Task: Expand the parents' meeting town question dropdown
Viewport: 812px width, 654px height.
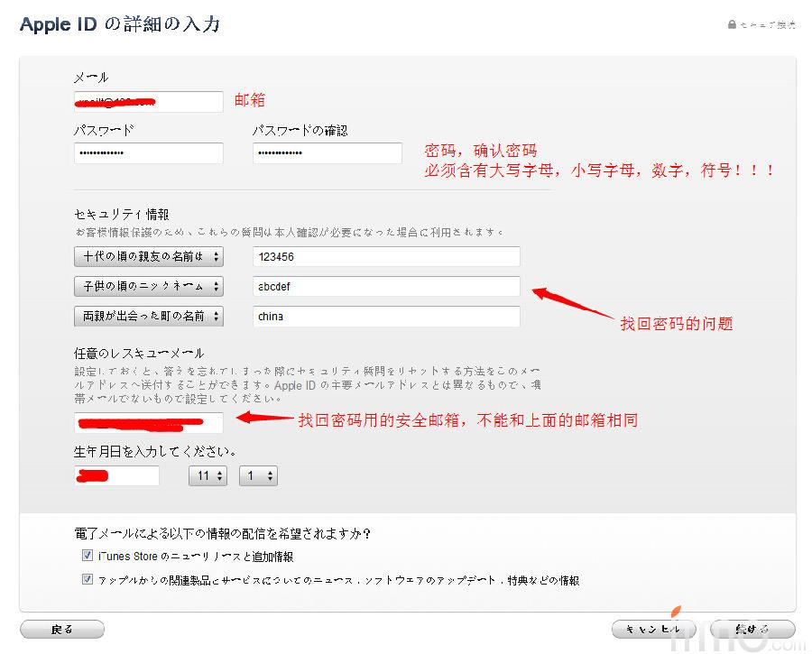Action: click(149, 317)
